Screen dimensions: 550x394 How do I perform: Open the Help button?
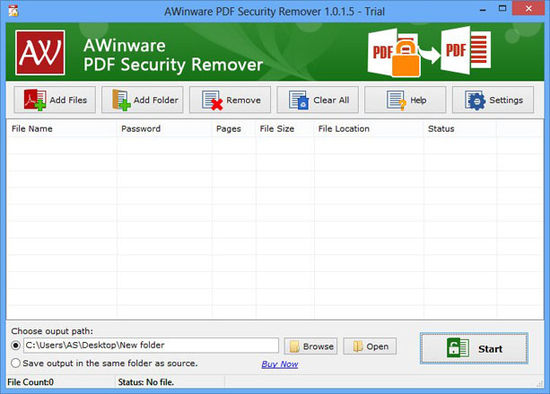click(x=405, y=100)
